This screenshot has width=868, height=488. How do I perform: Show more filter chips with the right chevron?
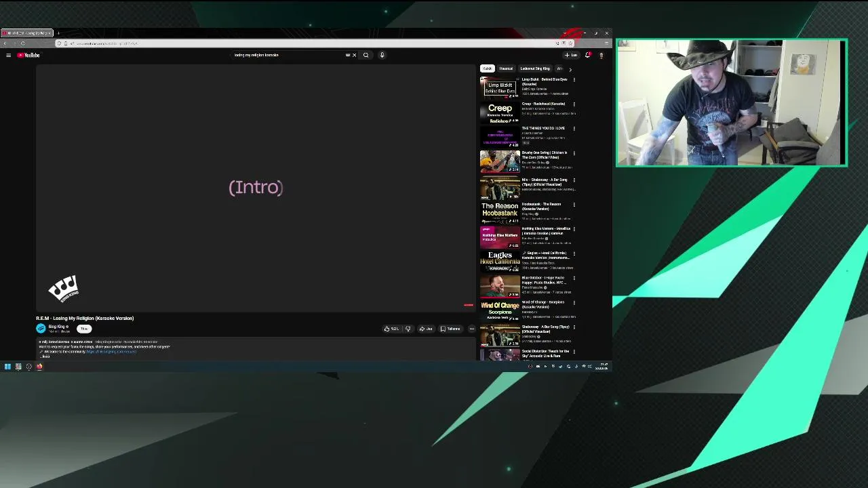(570, 69)
